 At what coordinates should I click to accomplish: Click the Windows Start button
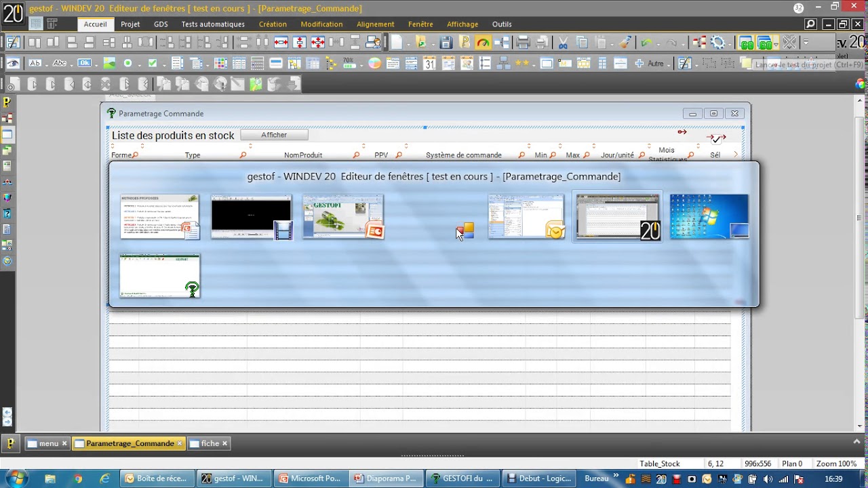[16, 479]
